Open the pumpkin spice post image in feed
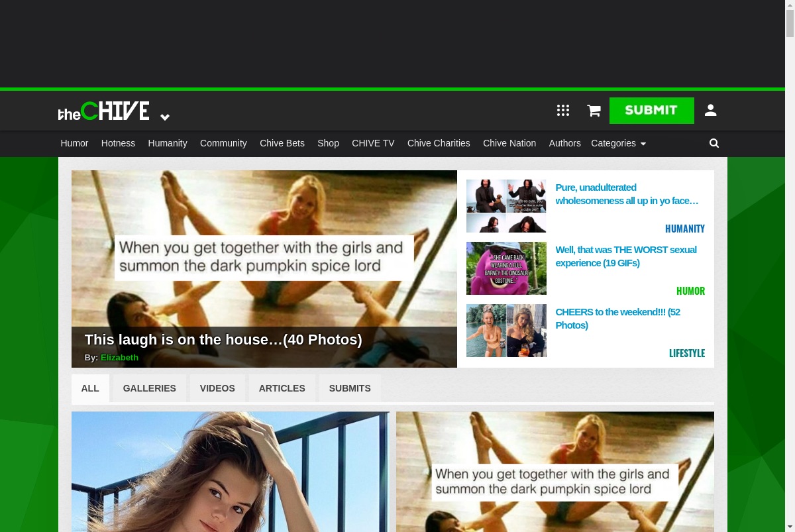Viewport: 795px width, 532px height. click(x=555, y=472)
